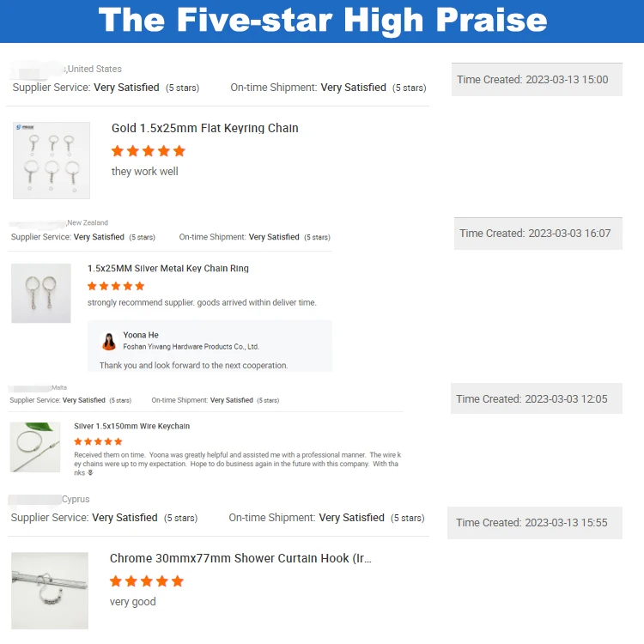Screen dimensions: 644x644
Task: Click the Five-star High Praise header banner
Action: (322, 21)
